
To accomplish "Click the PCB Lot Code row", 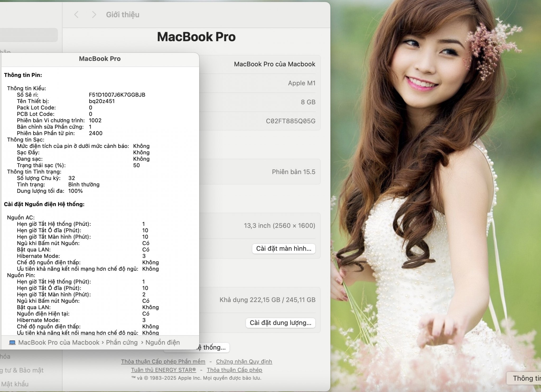I will (x=55, y=114).
